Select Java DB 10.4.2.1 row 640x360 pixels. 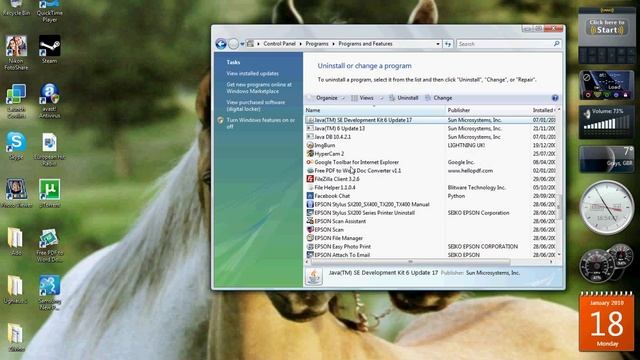(x=431, y=137)
